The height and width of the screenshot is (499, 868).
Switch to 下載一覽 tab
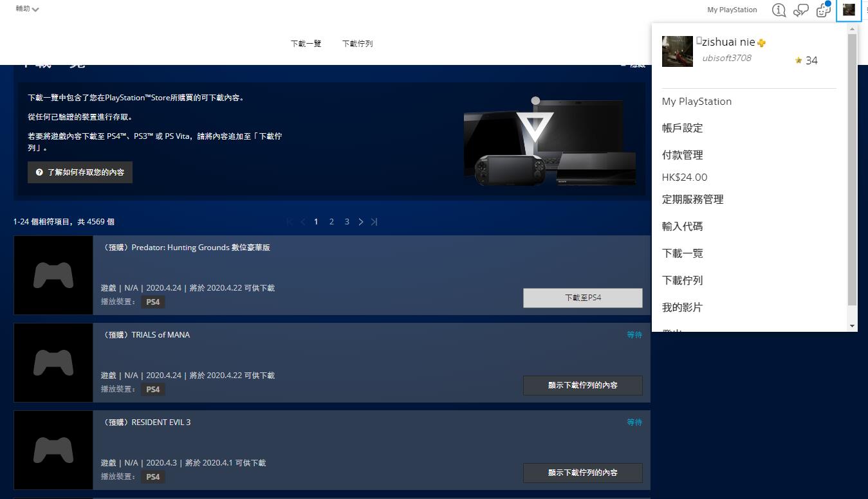tap(306, 44)
